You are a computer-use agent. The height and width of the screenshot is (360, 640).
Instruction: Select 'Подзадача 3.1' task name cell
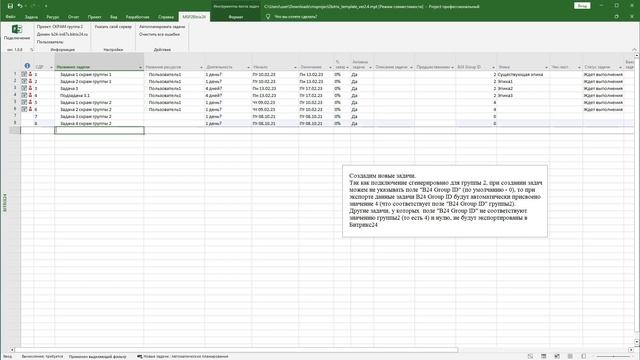pos(99,95)
